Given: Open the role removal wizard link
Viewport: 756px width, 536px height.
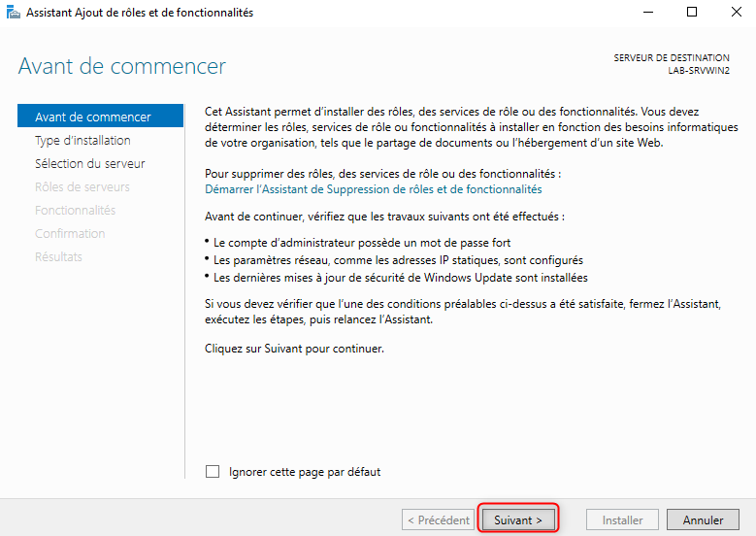Looking at the screenshot, I should point(374,189).
